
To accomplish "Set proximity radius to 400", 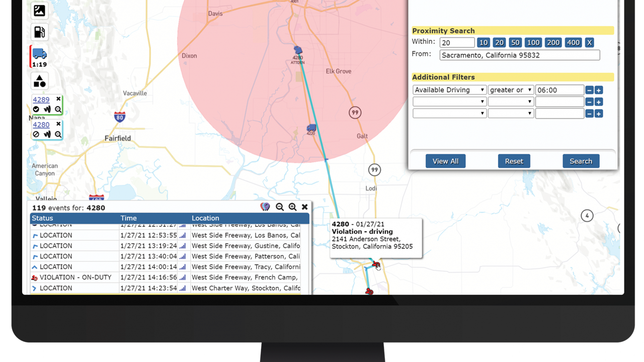I will pyautogui.click(x=574, y=43).
